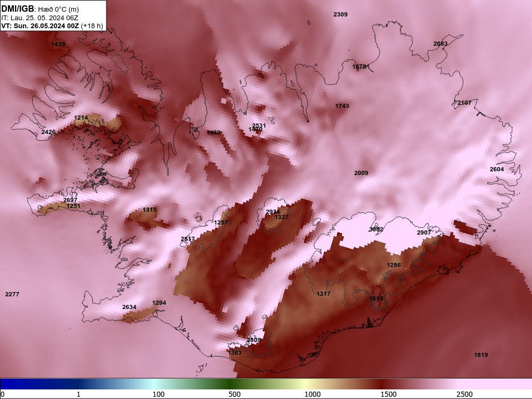Click the 1257 height value on the map
This screenshot has height=399, width=532.
pyautogui.click(x=221, y=222)
